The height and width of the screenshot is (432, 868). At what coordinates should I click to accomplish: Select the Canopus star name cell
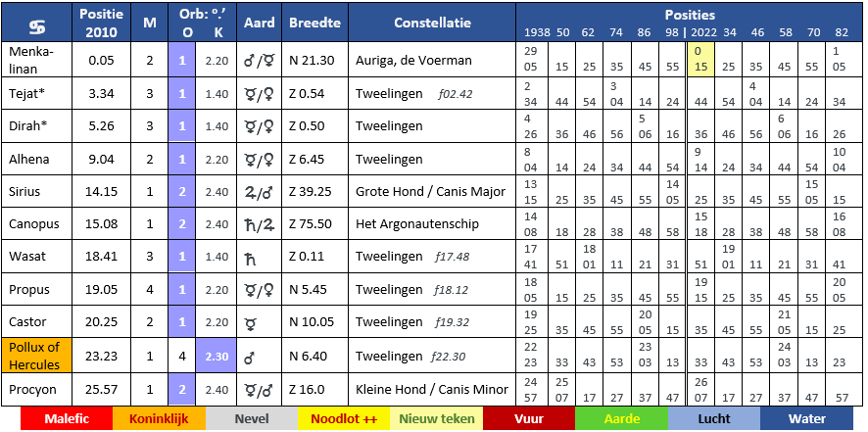point(36,224)
